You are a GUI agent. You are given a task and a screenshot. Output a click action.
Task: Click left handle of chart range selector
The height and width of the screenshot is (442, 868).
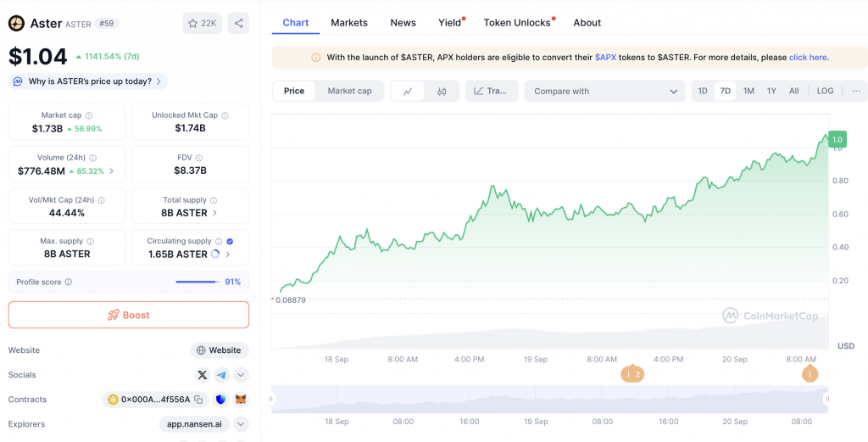click(x=271, y=399)
